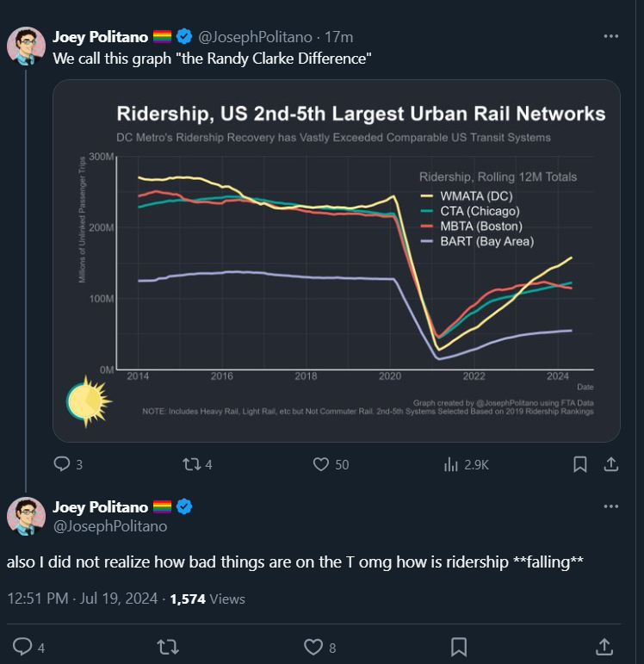Open more options for the top tweet
644x664 pixels.
[x=611, y=36]
